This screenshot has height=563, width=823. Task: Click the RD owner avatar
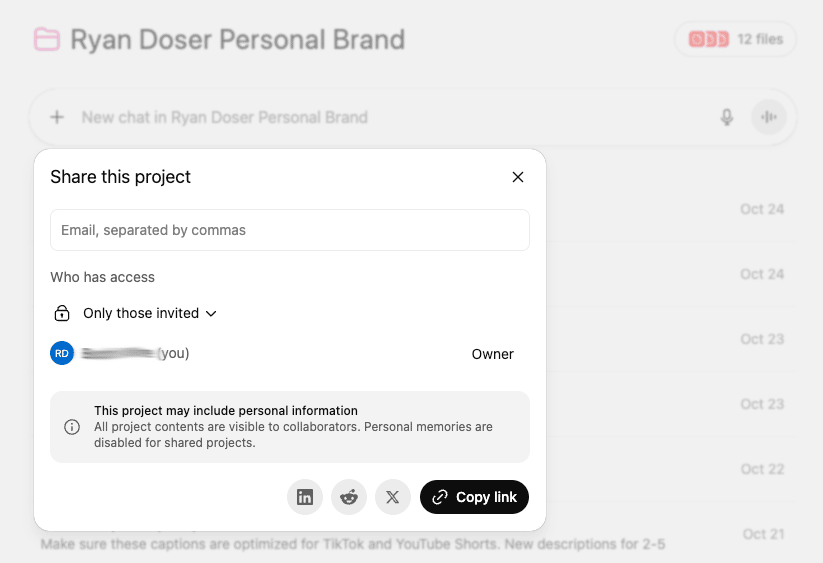click(62, 353)
